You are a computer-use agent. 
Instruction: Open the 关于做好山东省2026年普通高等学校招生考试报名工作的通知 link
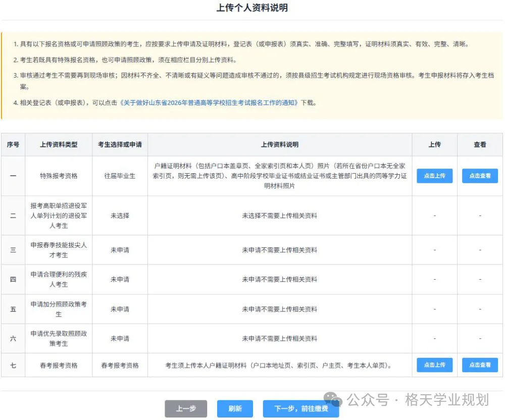click(x=209, y=102)
